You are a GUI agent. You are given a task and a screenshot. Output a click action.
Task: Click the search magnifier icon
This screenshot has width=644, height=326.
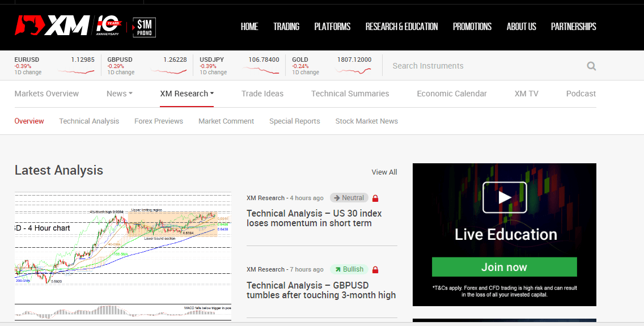click(x=591, y=66)
